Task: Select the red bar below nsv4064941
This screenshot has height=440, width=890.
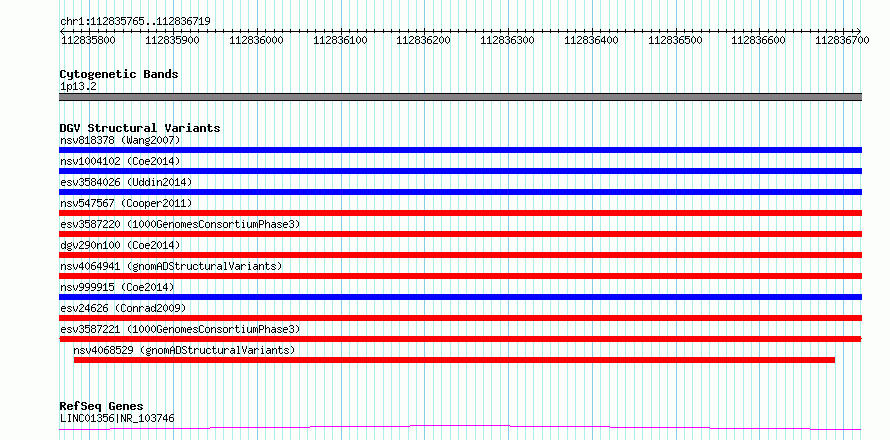Action: click(x=460, y=276)
